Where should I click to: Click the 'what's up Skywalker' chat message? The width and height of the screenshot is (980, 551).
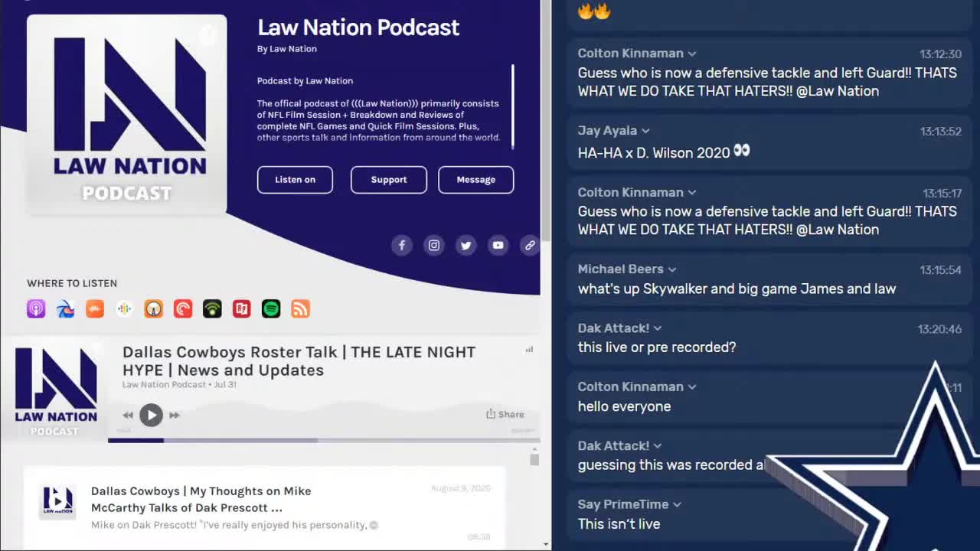pos(737,289)
